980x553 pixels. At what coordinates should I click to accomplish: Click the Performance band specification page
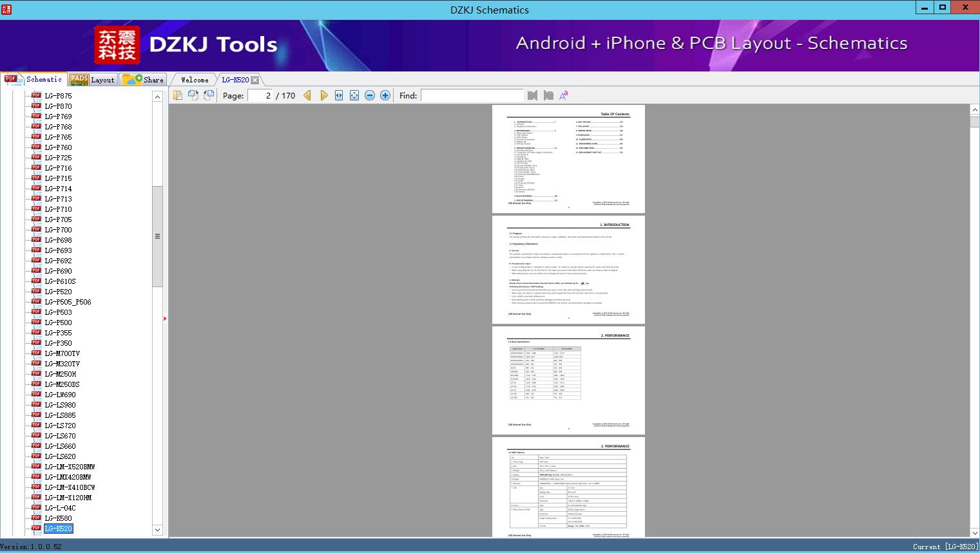[x=568, y=380]
